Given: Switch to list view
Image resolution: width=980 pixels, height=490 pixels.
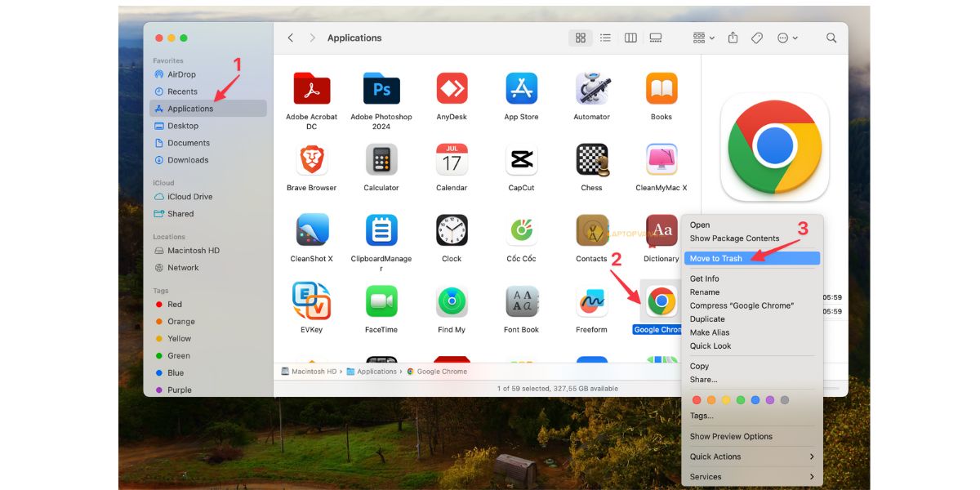Looking at the screenshot, I should point(605,38).
